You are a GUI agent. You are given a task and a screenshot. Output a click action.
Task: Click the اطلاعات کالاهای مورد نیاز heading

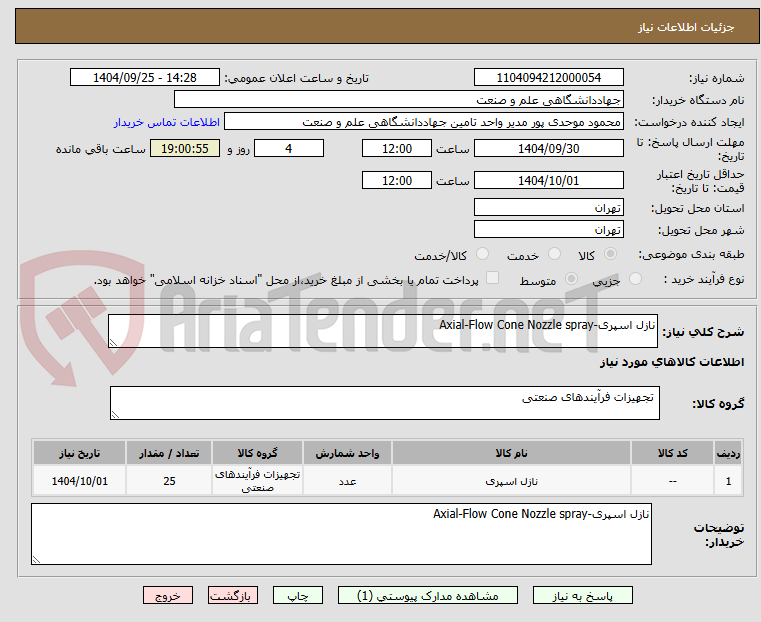672,362
